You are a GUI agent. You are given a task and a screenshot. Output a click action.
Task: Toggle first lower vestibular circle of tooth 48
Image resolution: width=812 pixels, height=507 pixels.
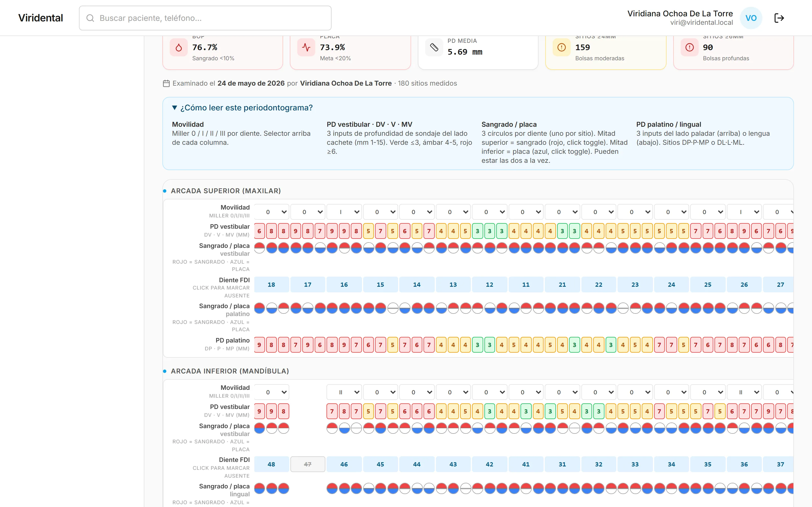click(259, 428)
